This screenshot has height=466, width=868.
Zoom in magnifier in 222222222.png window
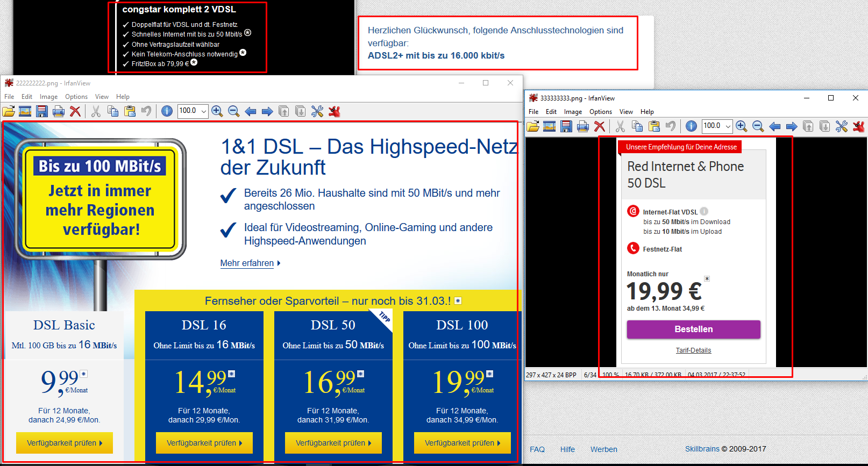click(x=217, y=111)
